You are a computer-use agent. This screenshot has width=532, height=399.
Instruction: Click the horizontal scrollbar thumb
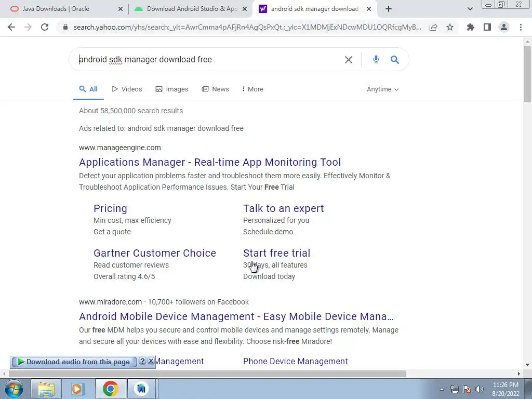coord(207,374)
